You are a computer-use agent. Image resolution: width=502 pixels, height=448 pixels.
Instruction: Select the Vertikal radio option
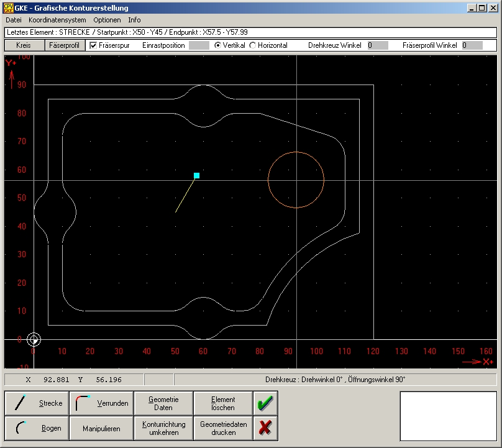[x=217, y=45]
